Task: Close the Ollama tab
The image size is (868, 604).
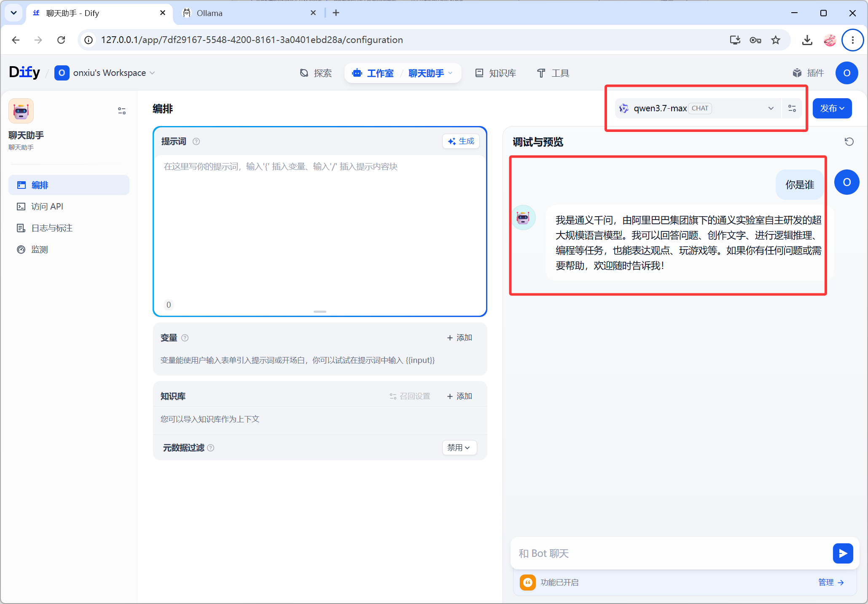Action: pos(313,13)
